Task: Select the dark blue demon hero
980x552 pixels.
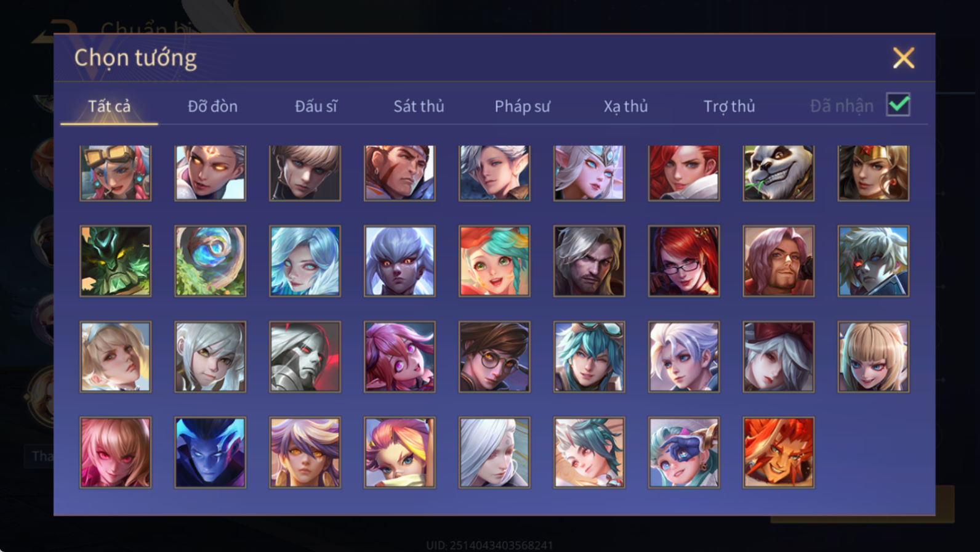Action: tap(210, 452)
